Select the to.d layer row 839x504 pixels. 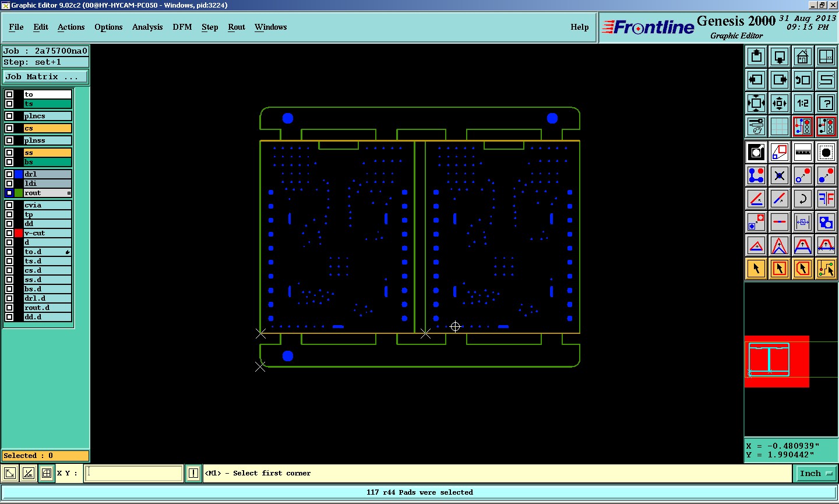(x=48, y=252)
